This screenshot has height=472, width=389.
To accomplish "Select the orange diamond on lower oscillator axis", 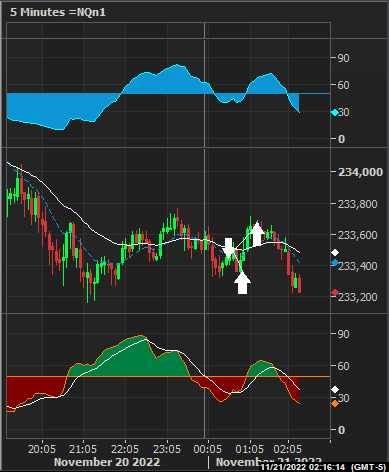I will coord(335,404).
